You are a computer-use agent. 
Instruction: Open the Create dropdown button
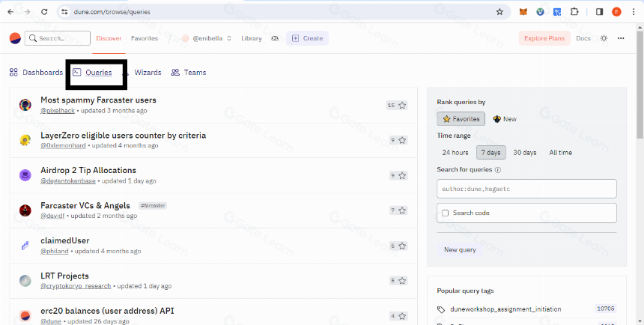(307, 38)
